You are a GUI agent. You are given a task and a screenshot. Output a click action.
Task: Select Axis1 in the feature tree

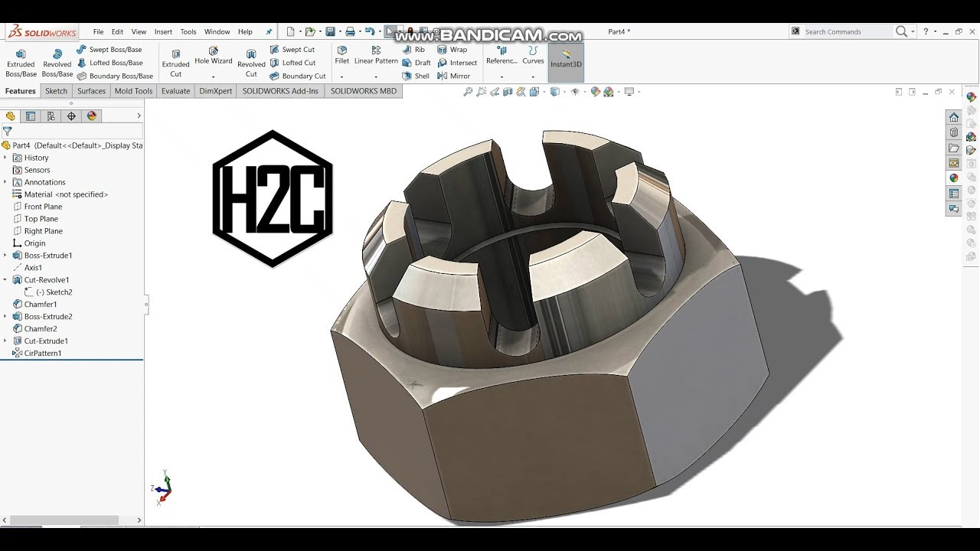pos(28,268)
